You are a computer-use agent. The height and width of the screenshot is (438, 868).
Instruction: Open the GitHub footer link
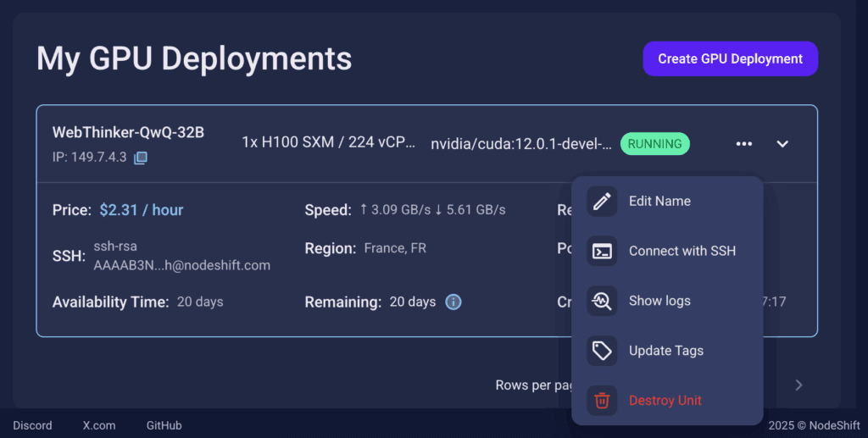[164, 425]
